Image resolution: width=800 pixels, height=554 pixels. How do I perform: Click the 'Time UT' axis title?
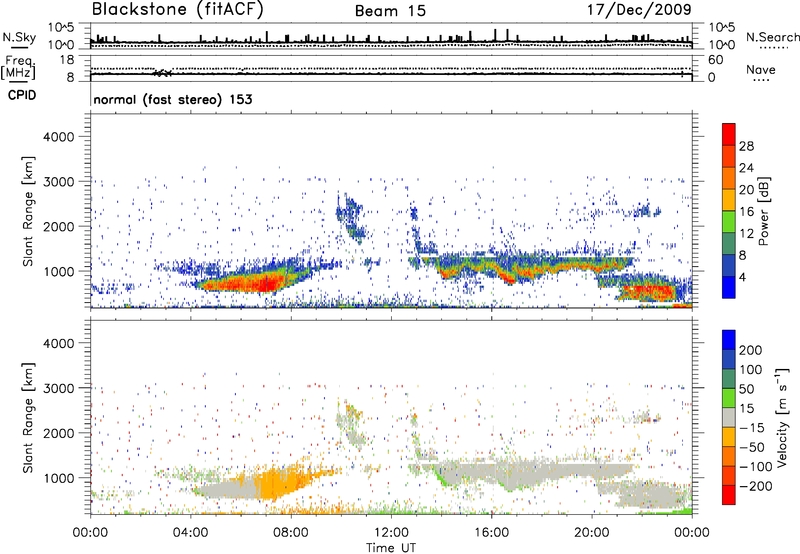pos(391,548)
